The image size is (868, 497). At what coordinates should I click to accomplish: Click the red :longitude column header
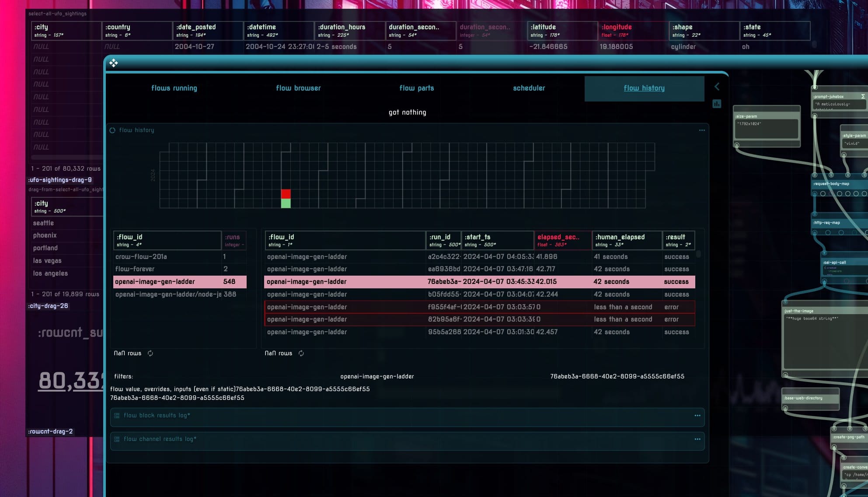(633, 31)
